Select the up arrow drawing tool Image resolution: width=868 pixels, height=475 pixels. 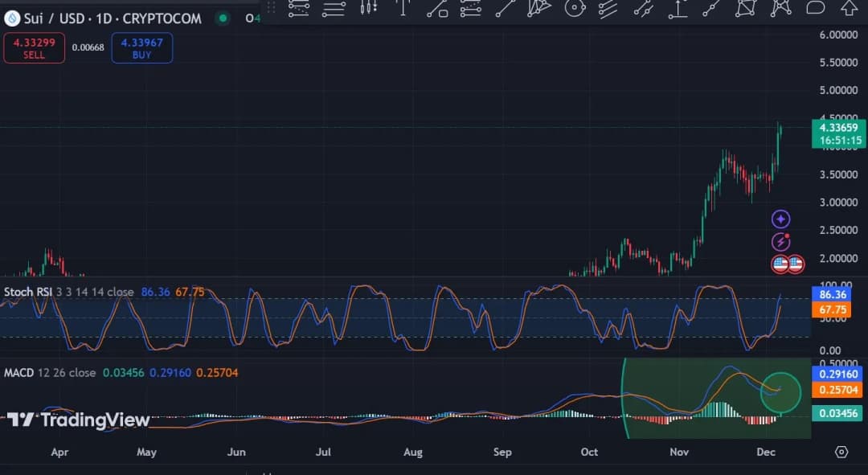[849, 8]
